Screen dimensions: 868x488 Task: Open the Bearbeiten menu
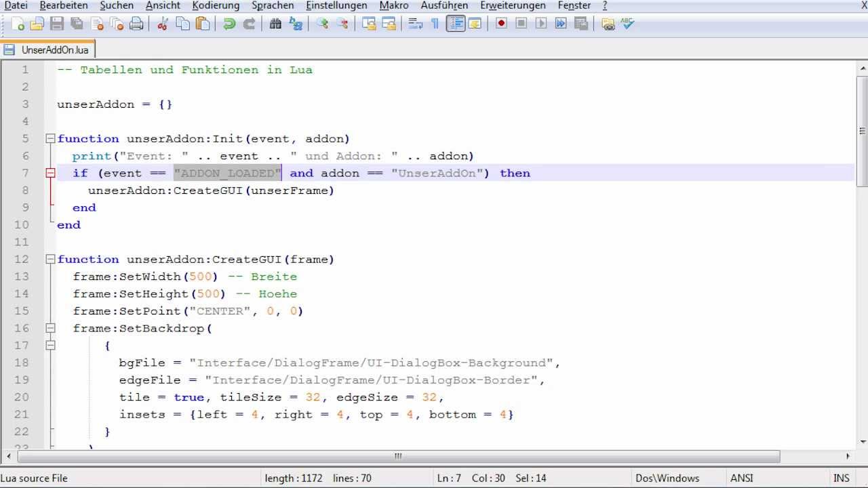64,5
